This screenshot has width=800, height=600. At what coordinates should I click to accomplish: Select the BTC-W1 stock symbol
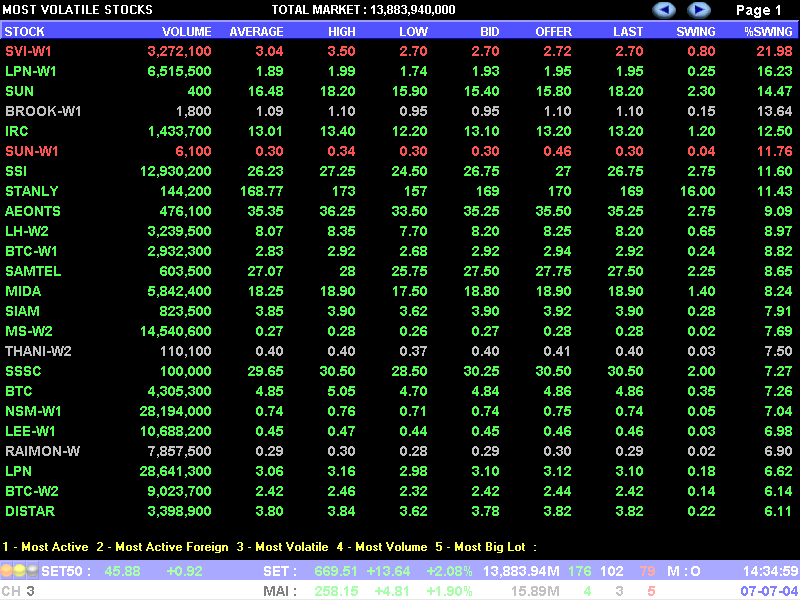[x=32, y=251]
